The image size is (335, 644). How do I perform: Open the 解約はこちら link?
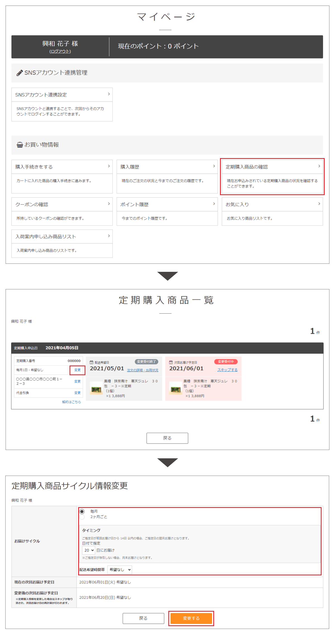(71, 402)
